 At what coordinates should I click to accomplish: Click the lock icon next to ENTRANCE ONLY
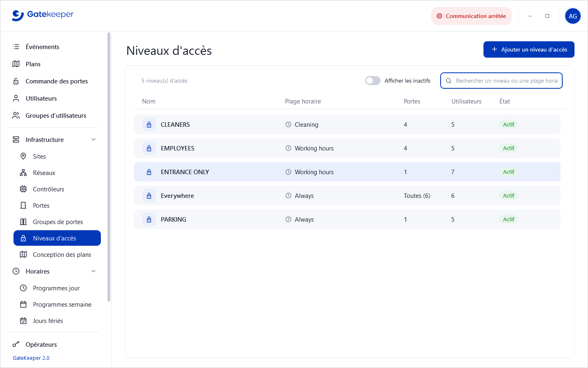point(149,172)
